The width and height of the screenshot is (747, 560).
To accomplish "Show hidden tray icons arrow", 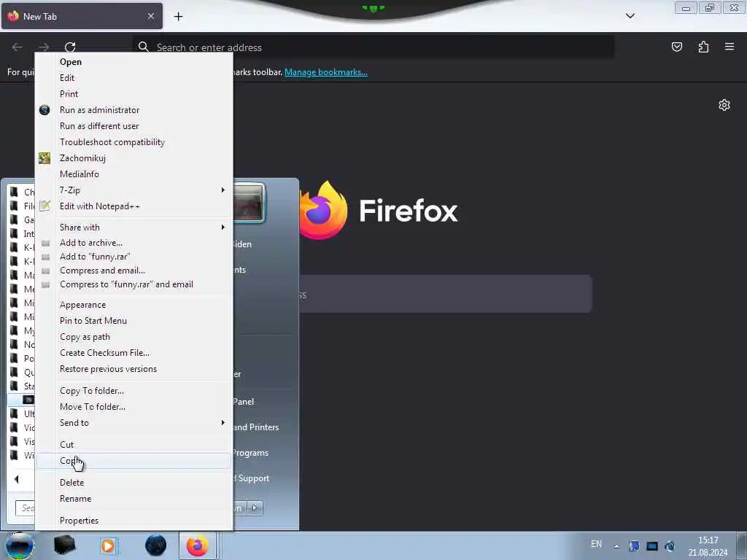I will coord(616,546).
